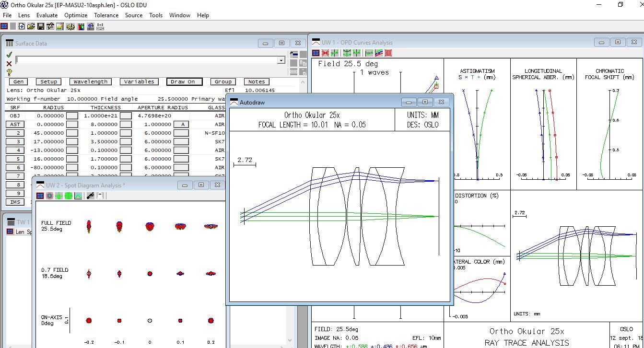Click red ray fan icon in OPD window
Image resolution: width=644 pixels, height=348 pixels.
325,53
